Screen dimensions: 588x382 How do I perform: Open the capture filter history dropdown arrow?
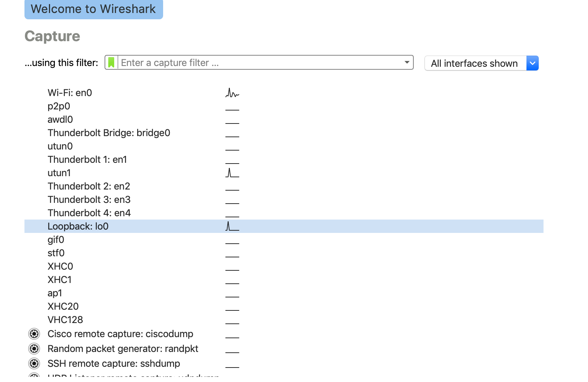[x=406, y=62]
